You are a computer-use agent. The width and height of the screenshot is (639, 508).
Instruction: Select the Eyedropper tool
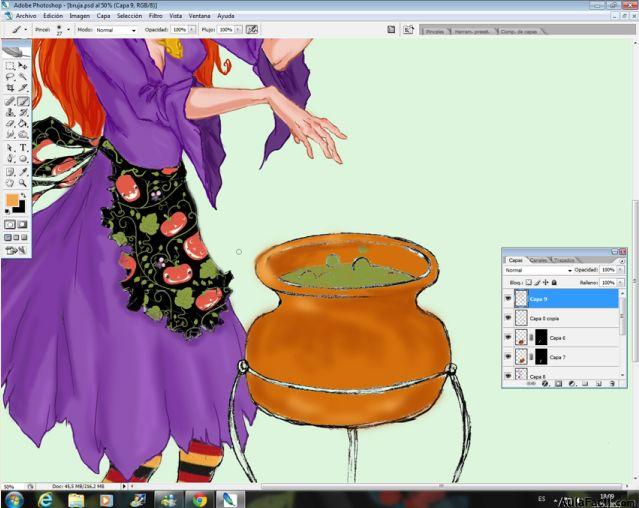click(23, 172)
